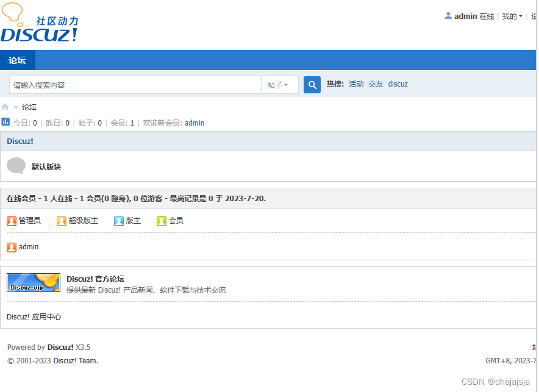Viewport: 539px width, 392px height.
Task: Click the 会员 legend label next to green icon
Action: coord(176,221)
